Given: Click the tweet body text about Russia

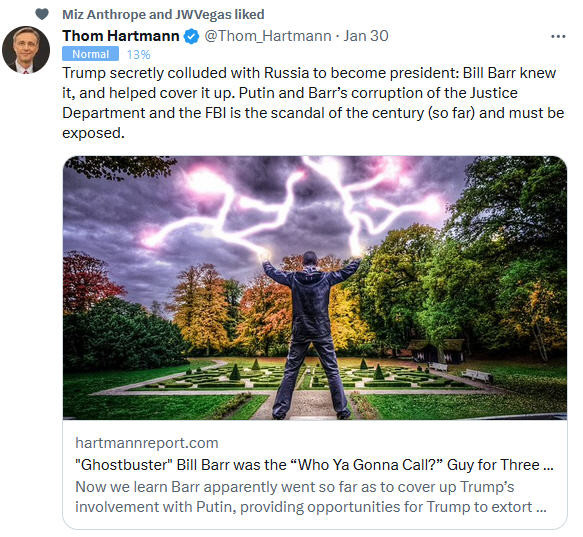Looking at the screenshot, I should point(313,103).
